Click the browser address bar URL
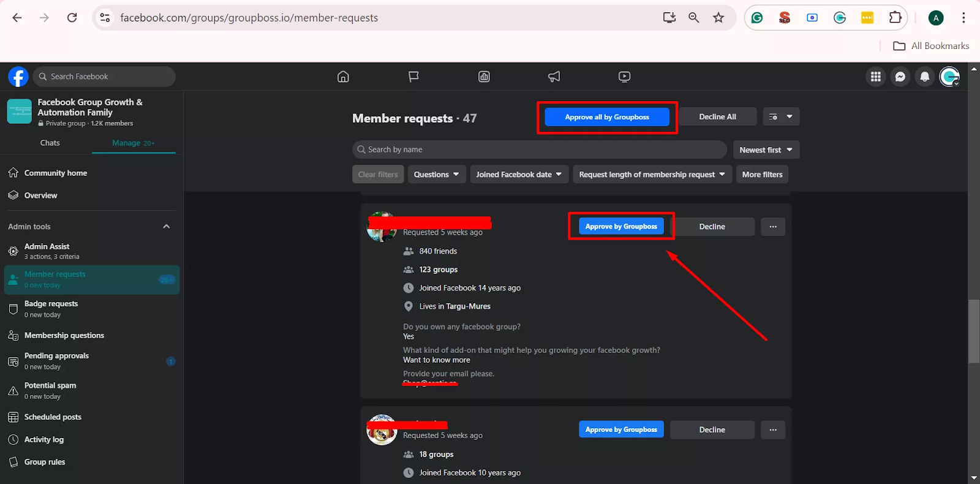 pyautogui.click(x=249, y=18)
